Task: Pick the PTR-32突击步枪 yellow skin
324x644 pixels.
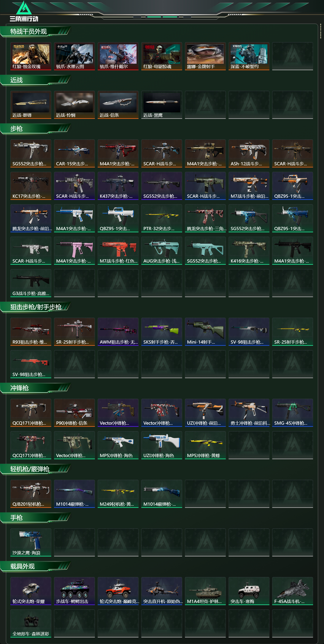Action: 162,218
